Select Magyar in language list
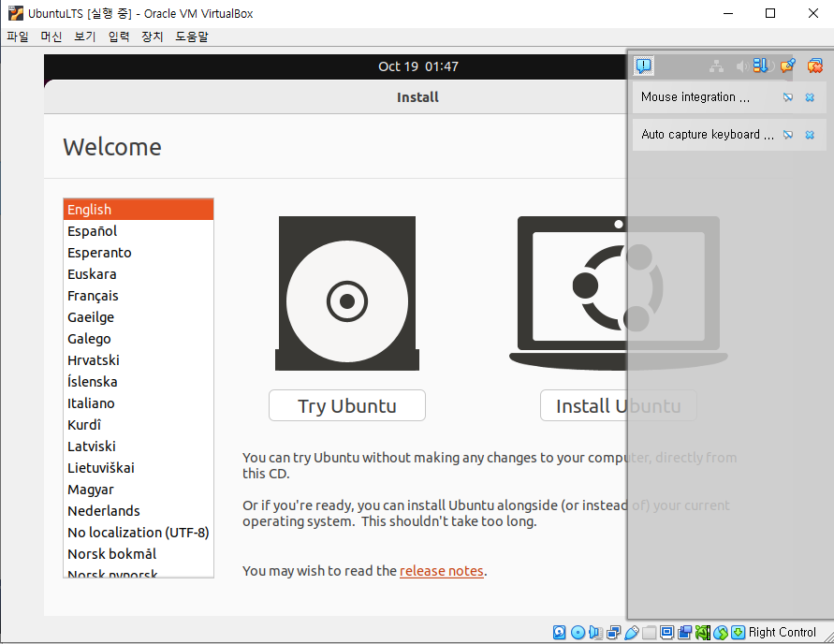The image size is (834, 644). [x=139, y=490]
